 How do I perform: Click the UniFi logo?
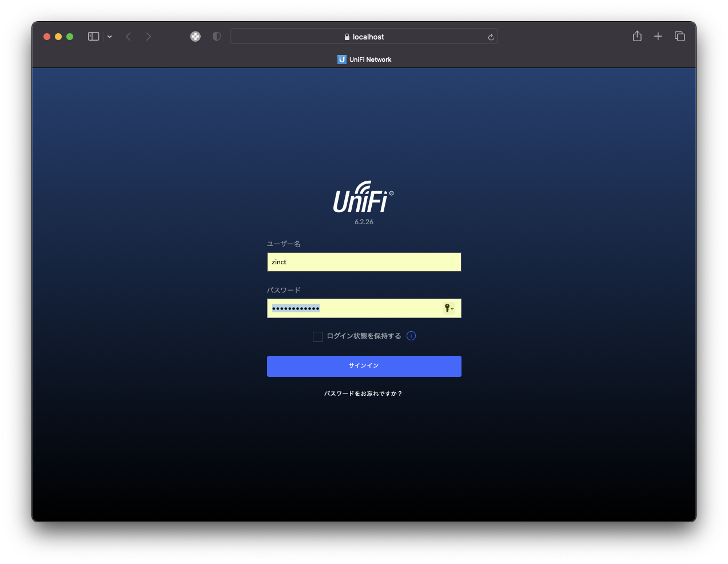364,197
